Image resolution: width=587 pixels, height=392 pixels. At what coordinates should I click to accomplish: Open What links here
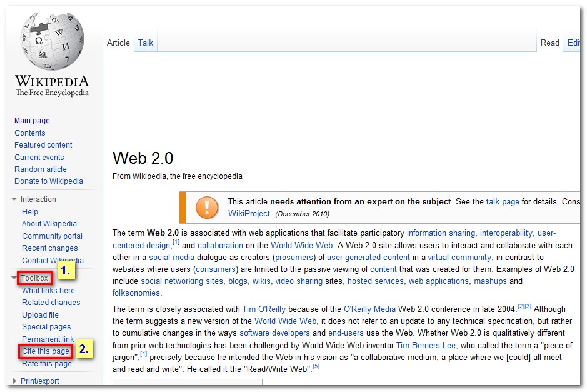tap(48, 291)
